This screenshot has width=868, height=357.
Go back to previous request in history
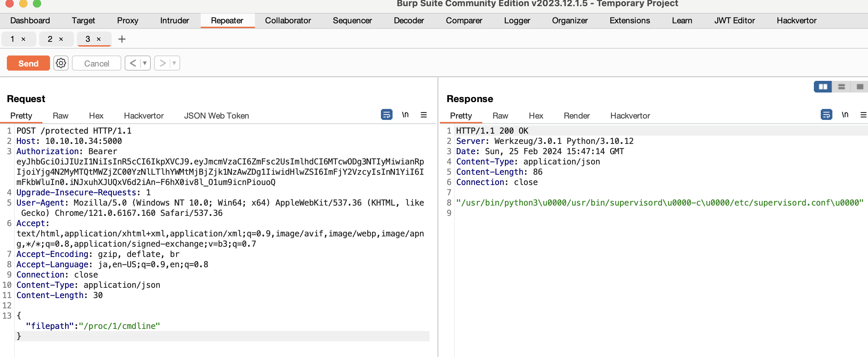133,63
